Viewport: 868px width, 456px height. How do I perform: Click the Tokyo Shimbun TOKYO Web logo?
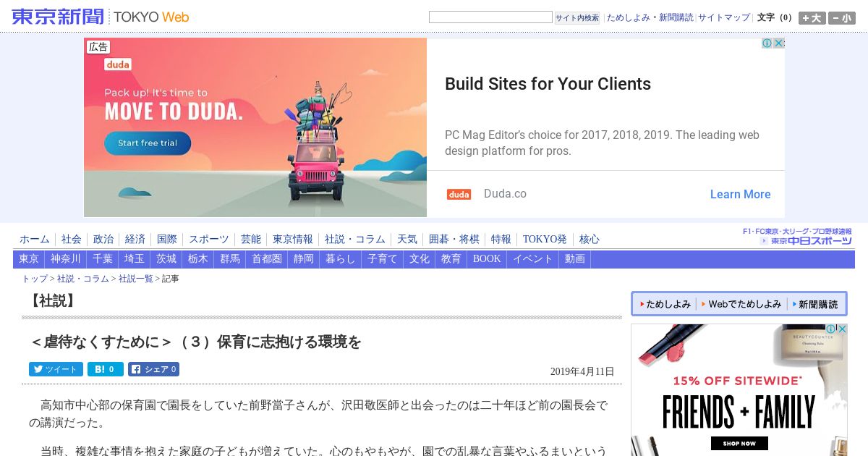point(101,17)
